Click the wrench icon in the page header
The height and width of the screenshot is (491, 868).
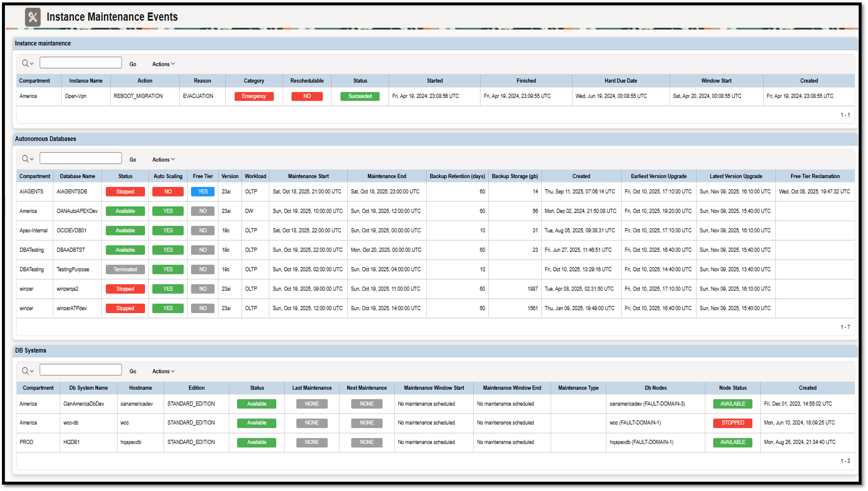[32, 17]
